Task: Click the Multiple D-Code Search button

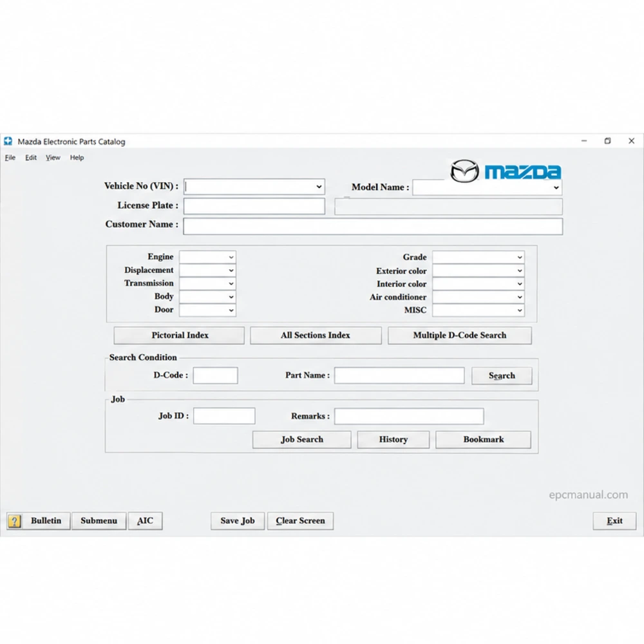Action: 460,335
